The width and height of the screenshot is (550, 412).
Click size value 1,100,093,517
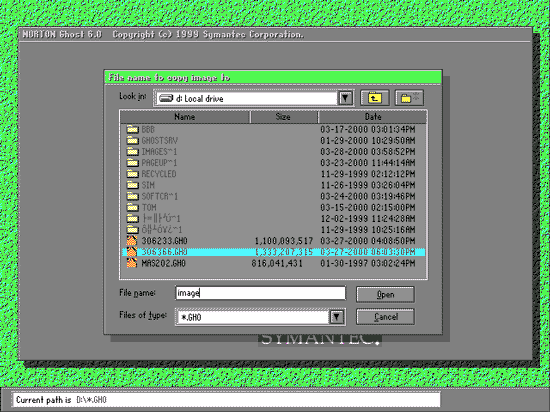pyautogui.click(x=284, y=241)
